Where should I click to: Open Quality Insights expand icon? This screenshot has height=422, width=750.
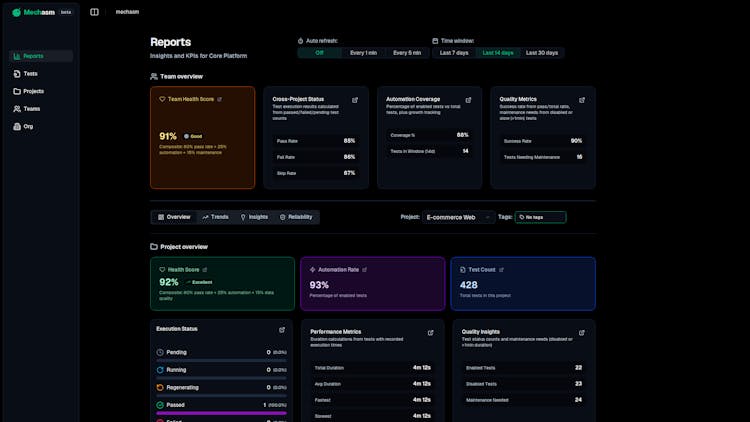582,332
